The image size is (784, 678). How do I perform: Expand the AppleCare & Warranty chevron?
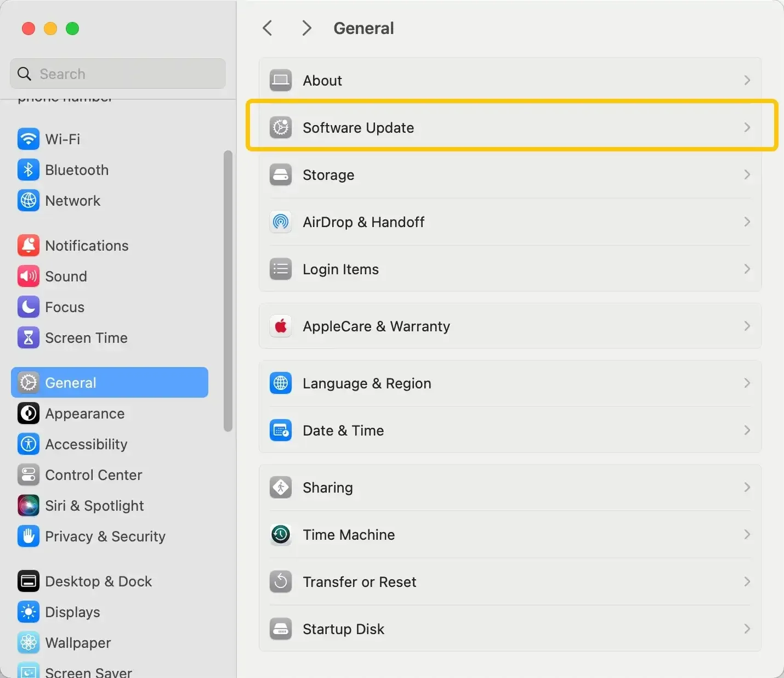tap(747, 326)
